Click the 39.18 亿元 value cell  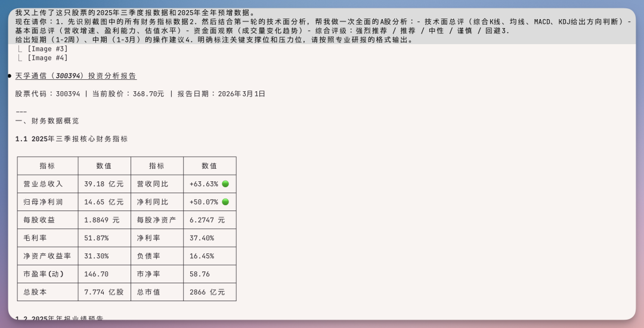(104, 184)
